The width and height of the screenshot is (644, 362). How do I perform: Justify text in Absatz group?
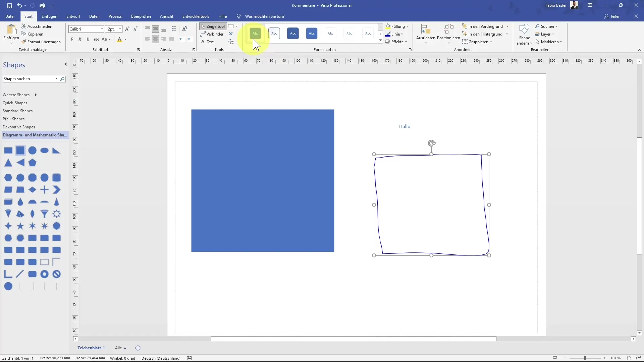[172, 39]
